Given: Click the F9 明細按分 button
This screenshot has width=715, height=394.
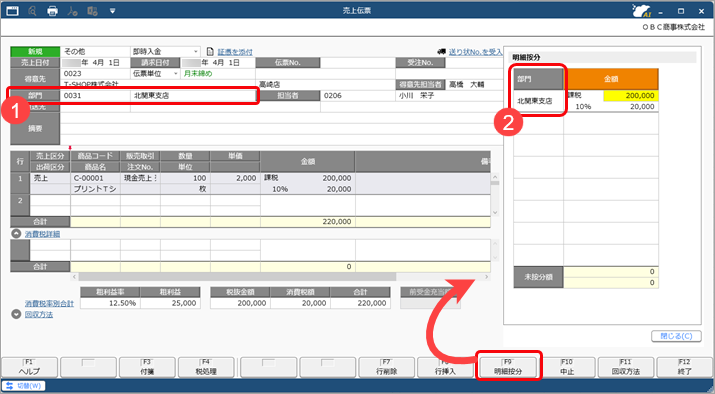Looking at the screenshot, I should [508, 367].
